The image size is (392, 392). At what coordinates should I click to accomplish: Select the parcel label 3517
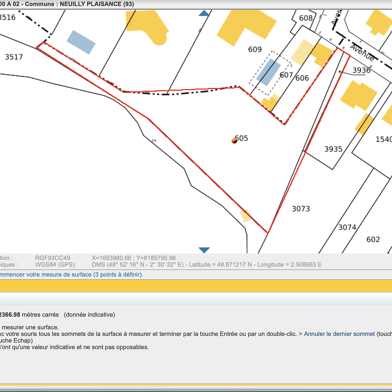point(14,57)
